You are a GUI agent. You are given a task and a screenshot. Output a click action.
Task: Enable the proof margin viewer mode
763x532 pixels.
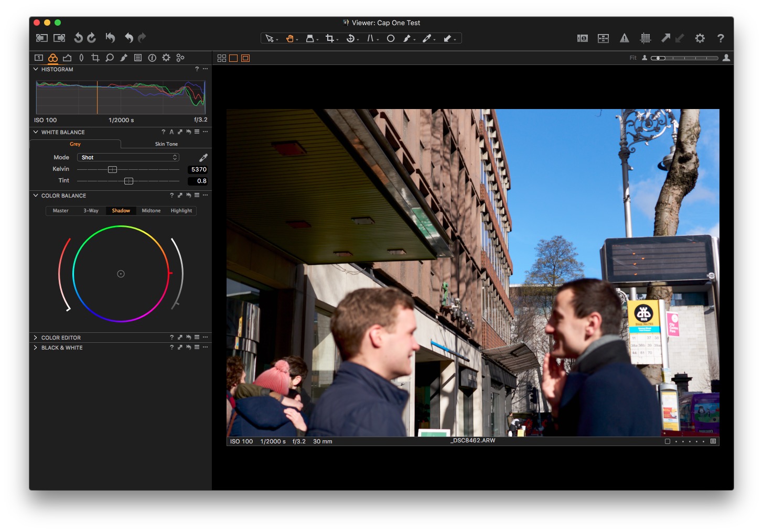tap(245, 58)
